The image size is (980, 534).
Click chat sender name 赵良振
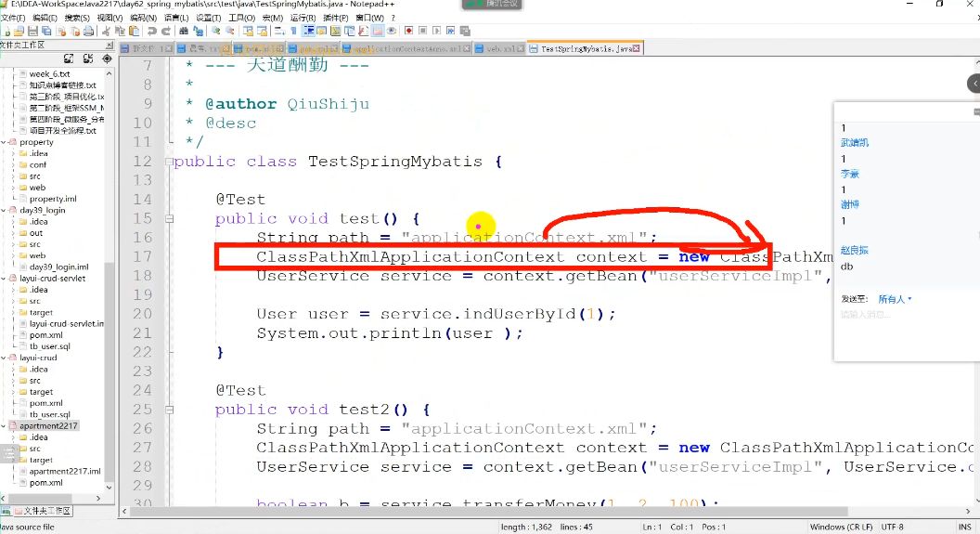(x=855, y=251)
